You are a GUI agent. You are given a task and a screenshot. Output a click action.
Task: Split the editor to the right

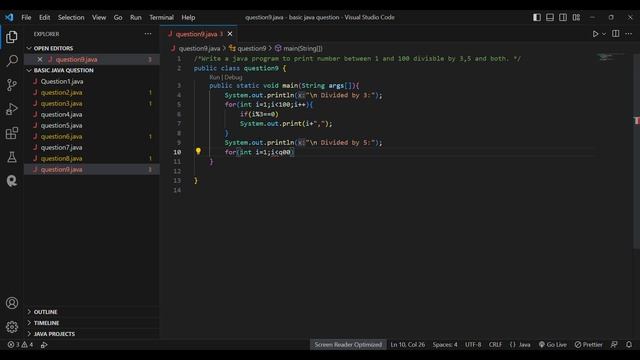pyautogui.click(x=616, y=33)
